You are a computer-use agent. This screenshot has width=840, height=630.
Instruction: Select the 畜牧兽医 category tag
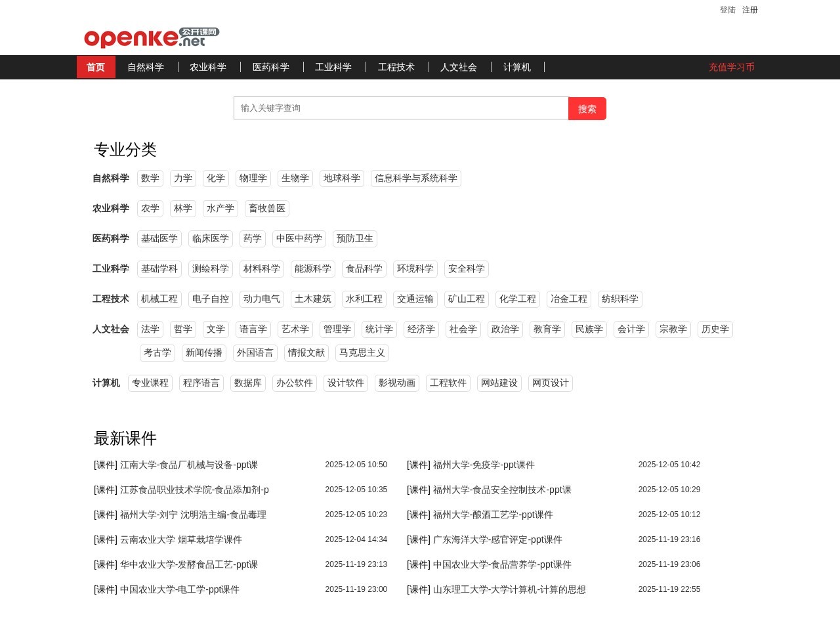(x=266, y=208)
